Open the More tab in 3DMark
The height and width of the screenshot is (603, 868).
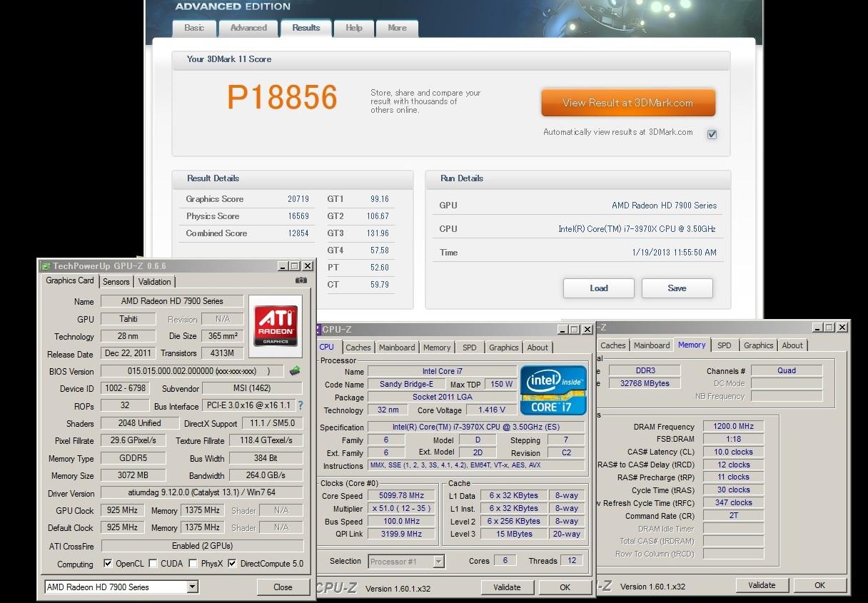[x=397, y=28]
